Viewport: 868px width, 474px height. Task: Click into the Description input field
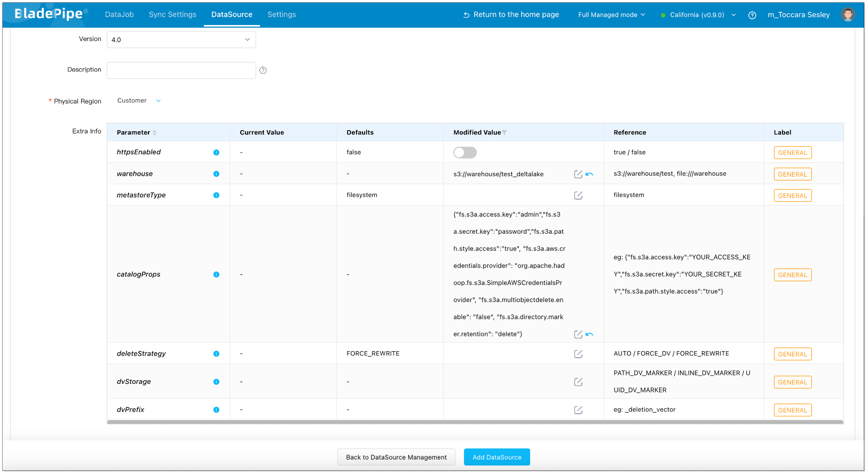[x=181, y=70]
